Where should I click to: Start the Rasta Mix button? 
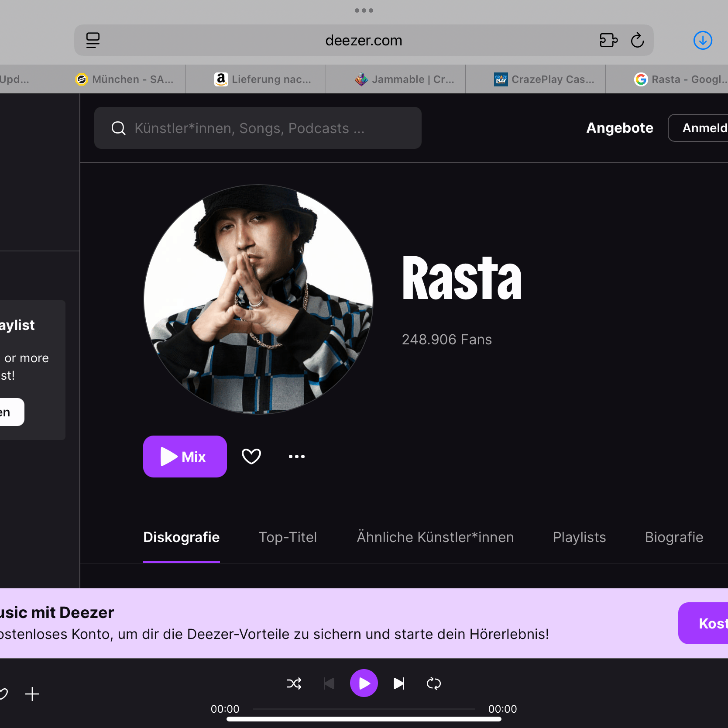tap(185, 457)
